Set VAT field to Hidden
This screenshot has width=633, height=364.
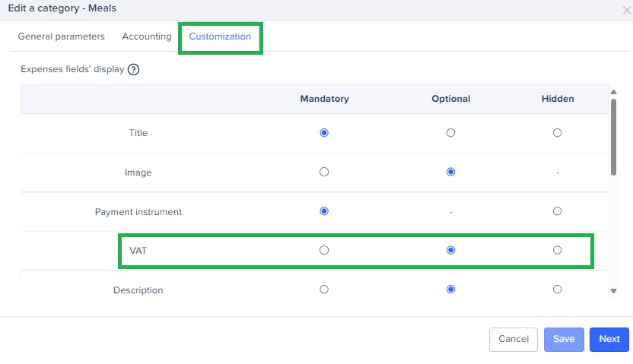[557, 250]
